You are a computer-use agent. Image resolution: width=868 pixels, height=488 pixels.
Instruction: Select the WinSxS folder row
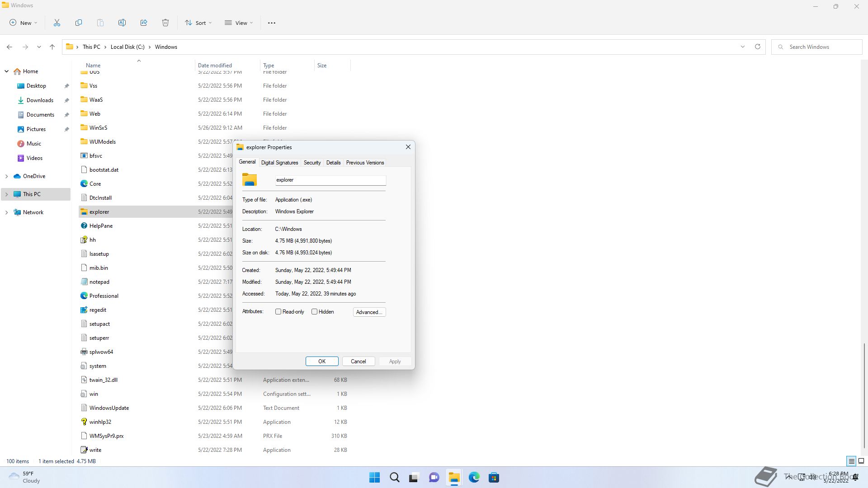click(214, 128)
